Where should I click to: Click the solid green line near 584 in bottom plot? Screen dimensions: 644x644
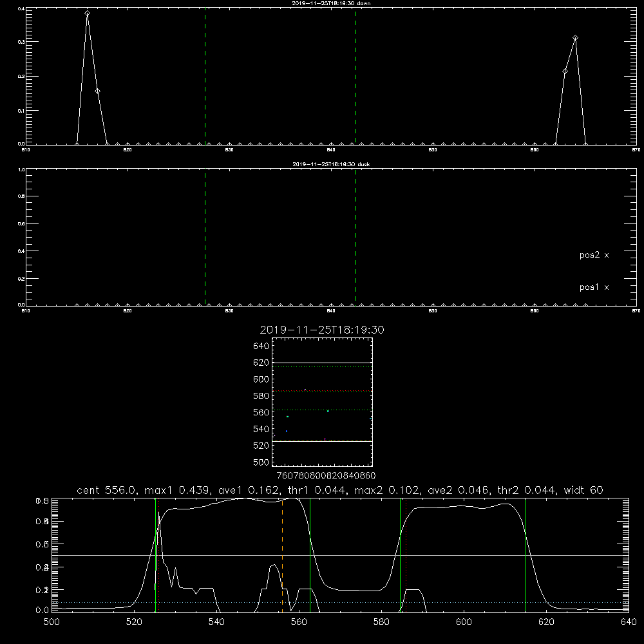pyautogui.click(x=400, y=555)
